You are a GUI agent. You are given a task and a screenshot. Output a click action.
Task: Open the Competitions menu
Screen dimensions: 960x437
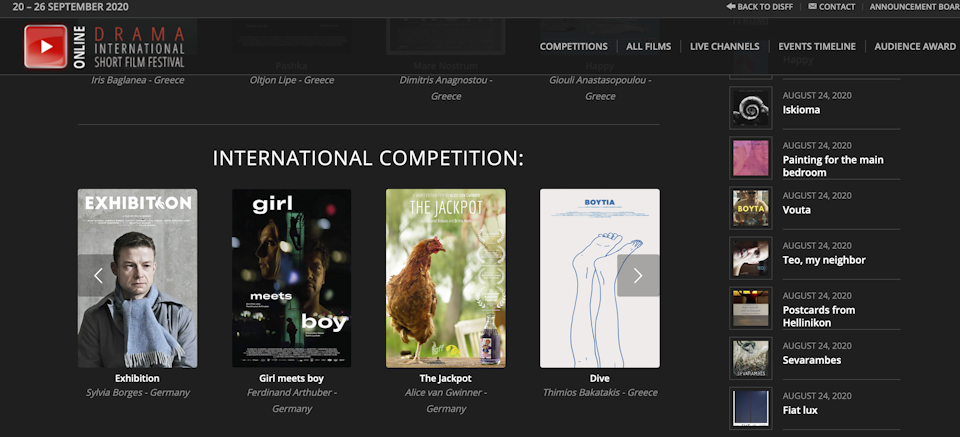pos(574,47)
